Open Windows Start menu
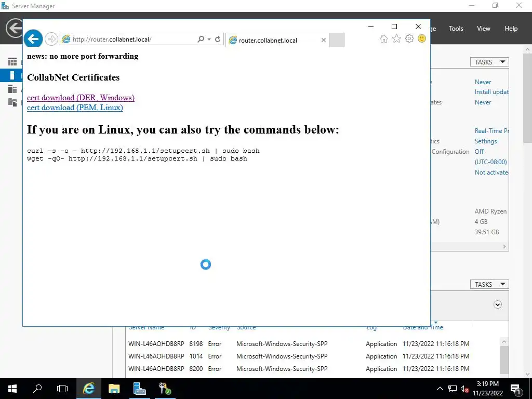This screenshot has height=399, width=532. pyautogui.click(x=12, y=389)
